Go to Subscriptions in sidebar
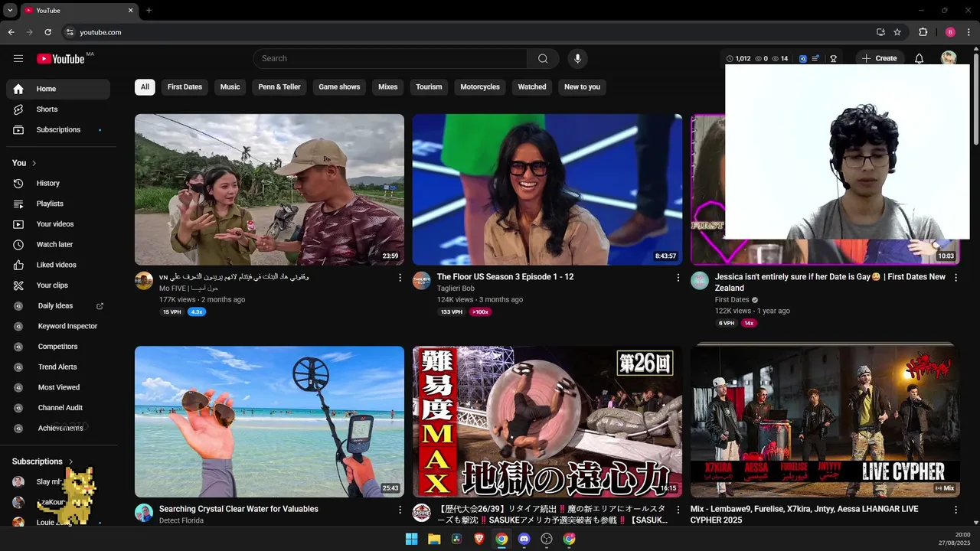Screen dimensions: 980x551 (x=58, y=129)
